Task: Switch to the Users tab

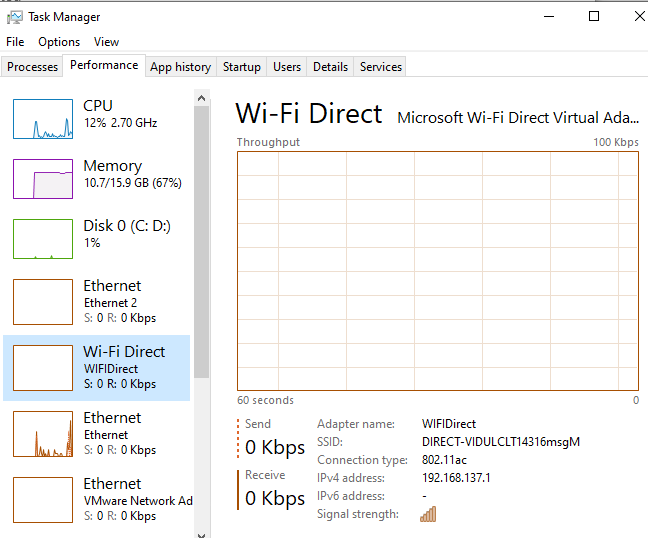Action: pos(287,67)
